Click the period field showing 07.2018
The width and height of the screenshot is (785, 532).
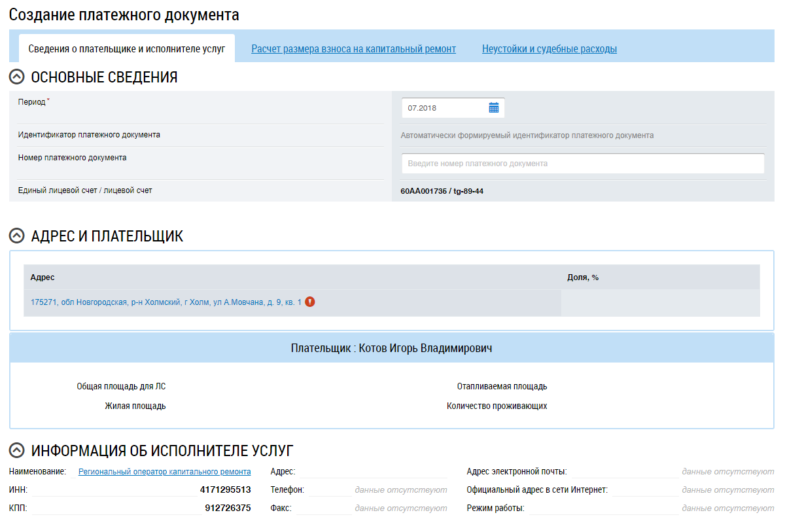click(x=445, y=108)
